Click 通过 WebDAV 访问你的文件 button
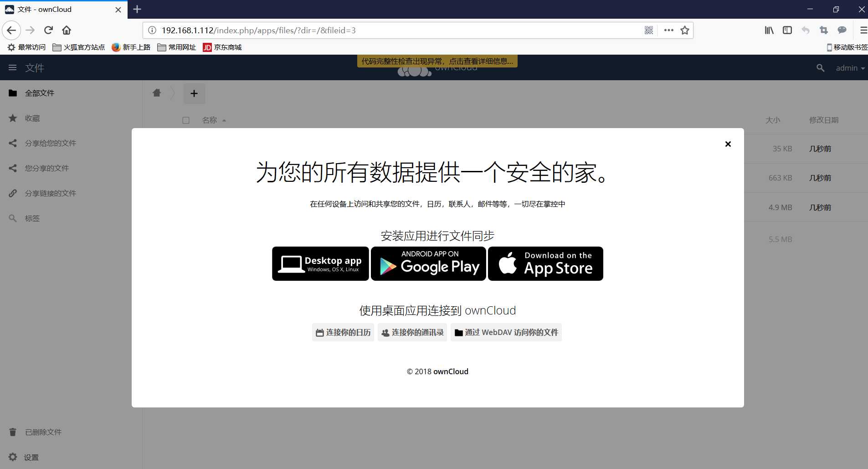 tap(506, 332)
